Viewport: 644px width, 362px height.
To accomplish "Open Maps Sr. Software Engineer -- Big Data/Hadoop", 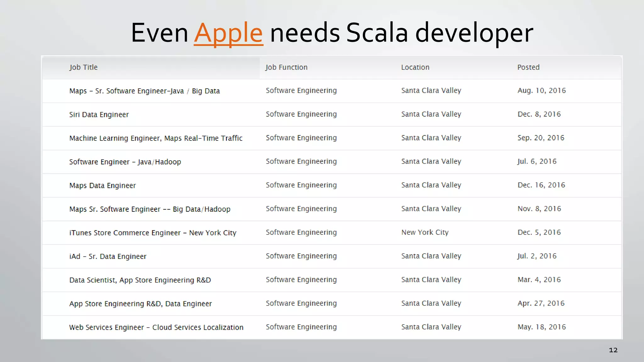I will pyautogui.click(x=150, y=209).
